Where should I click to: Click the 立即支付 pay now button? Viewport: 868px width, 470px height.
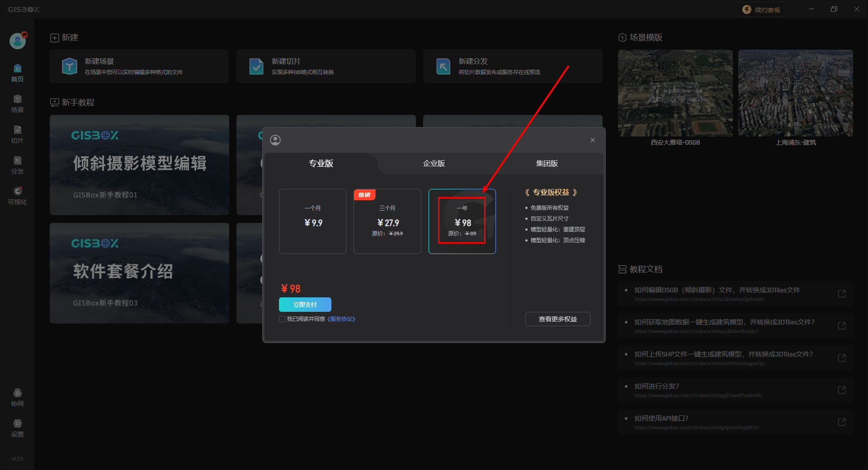(x=305, y=305)
